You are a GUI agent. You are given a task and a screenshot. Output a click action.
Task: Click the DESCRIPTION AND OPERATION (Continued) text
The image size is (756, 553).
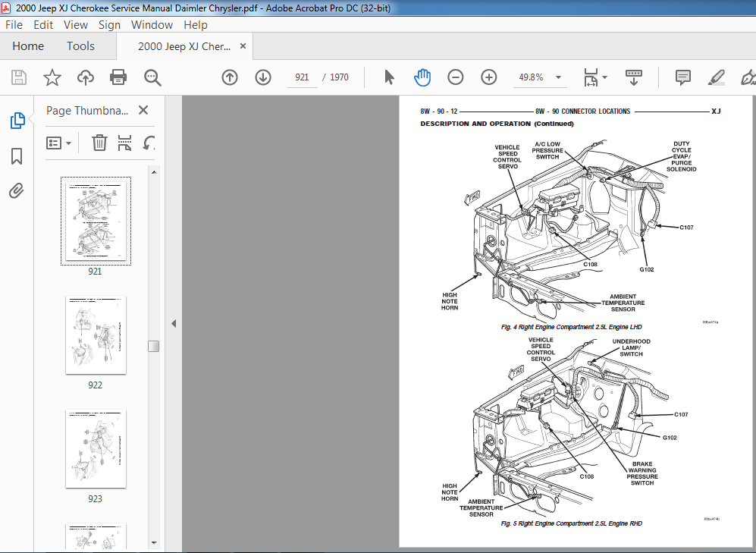coord(497,124)
